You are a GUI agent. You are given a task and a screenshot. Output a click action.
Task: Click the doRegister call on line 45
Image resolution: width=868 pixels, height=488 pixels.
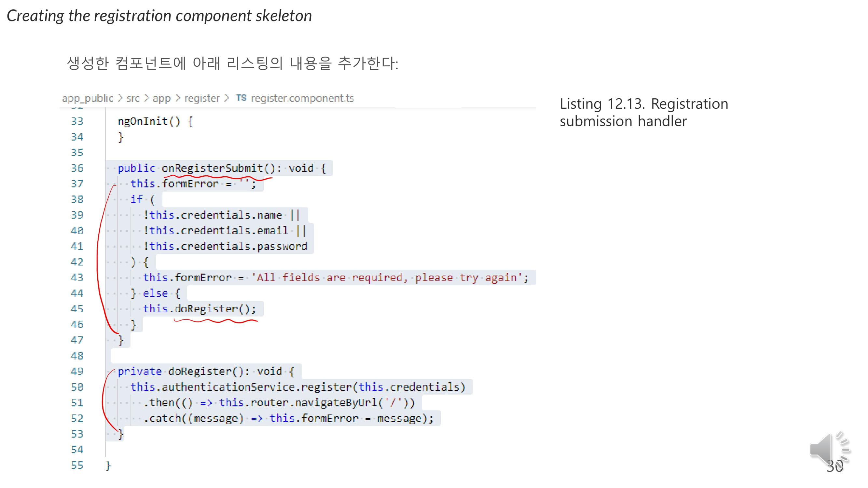coord(206,309)
